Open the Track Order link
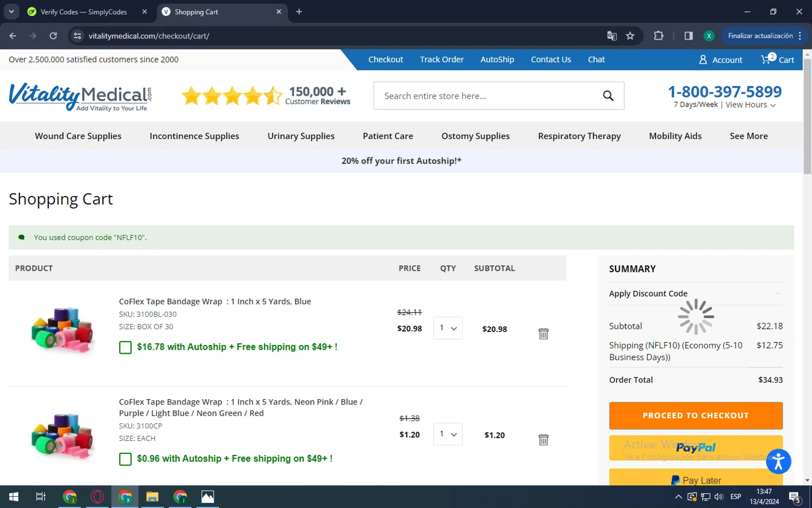812x508 pixels. [442, 60]
